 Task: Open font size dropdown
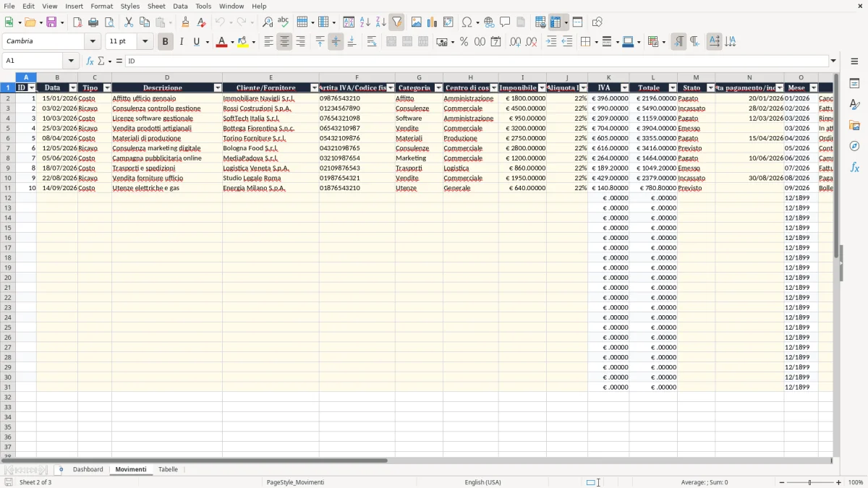pos(145,42)
